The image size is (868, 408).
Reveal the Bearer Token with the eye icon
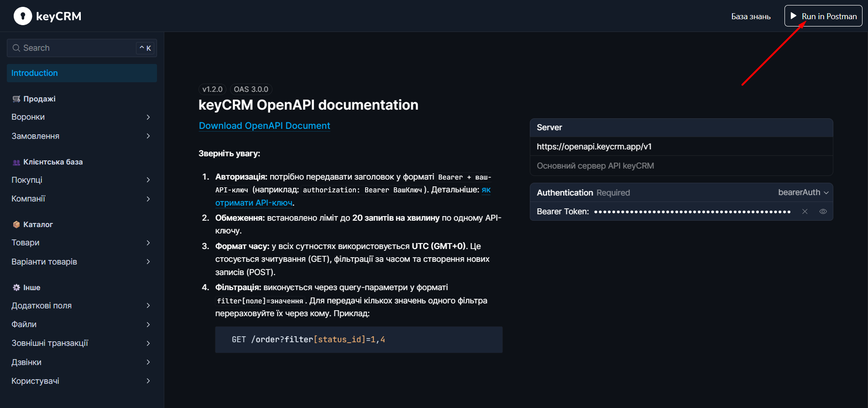coord(823,212)
